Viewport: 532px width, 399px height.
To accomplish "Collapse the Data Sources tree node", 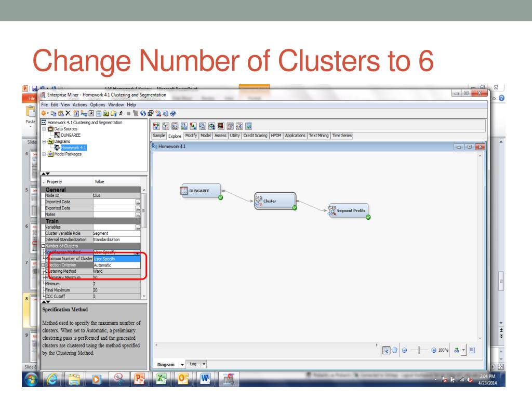I will (x=44, y=129).
